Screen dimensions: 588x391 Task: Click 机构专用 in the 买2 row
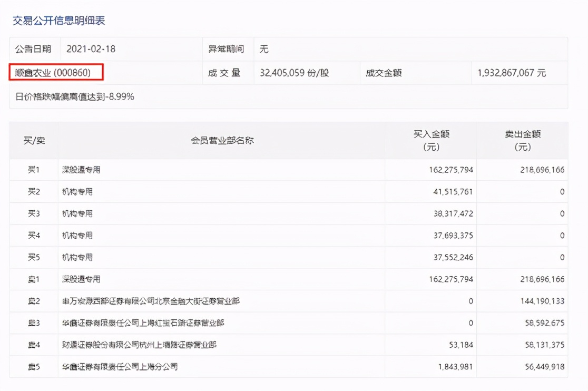[77, 192]
